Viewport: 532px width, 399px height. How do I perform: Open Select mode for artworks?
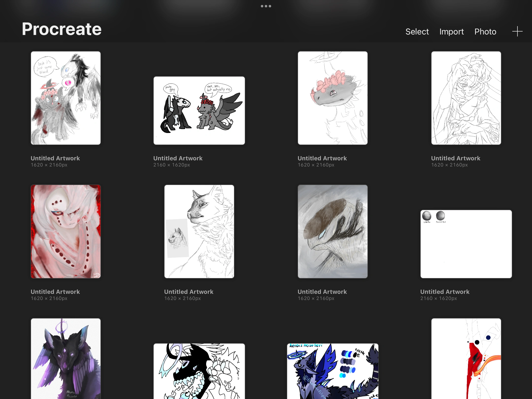[x=417, y=32]
